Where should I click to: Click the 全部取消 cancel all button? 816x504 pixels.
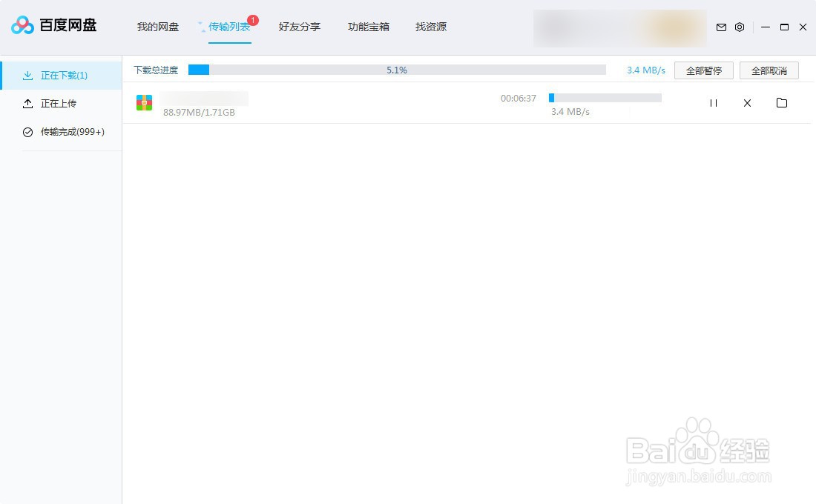(x=769, y=70)
